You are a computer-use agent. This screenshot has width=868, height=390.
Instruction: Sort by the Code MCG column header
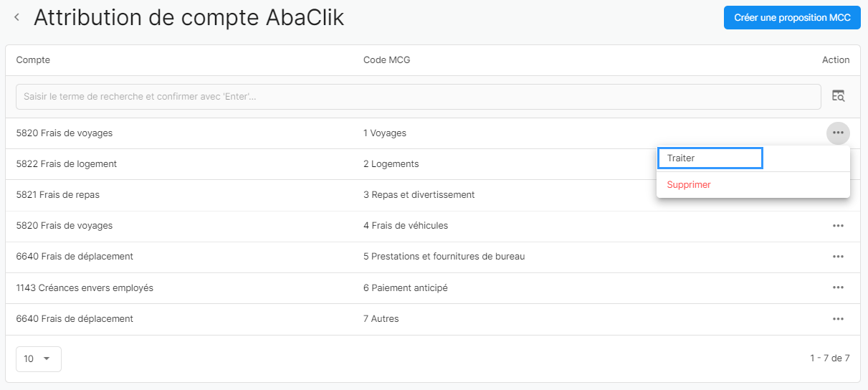(x=386, y=60)
